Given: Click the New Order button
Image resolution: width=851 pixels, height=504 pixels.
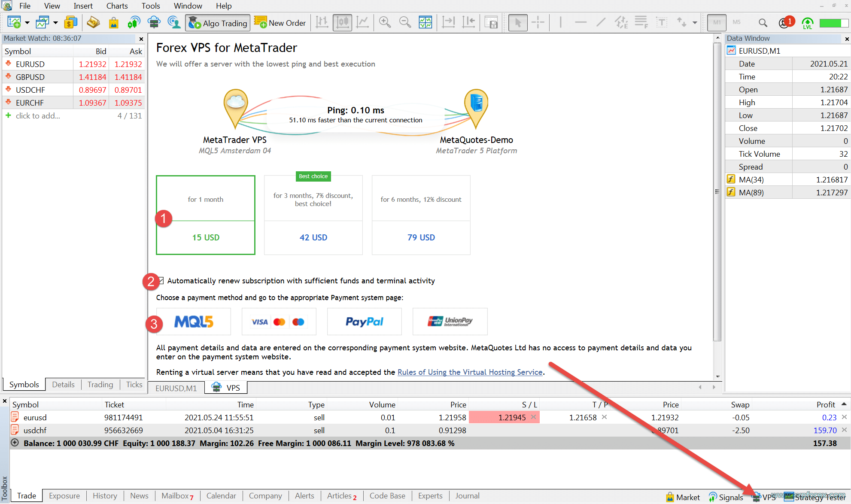Looking at the screenshot, I should click(280, 23).
